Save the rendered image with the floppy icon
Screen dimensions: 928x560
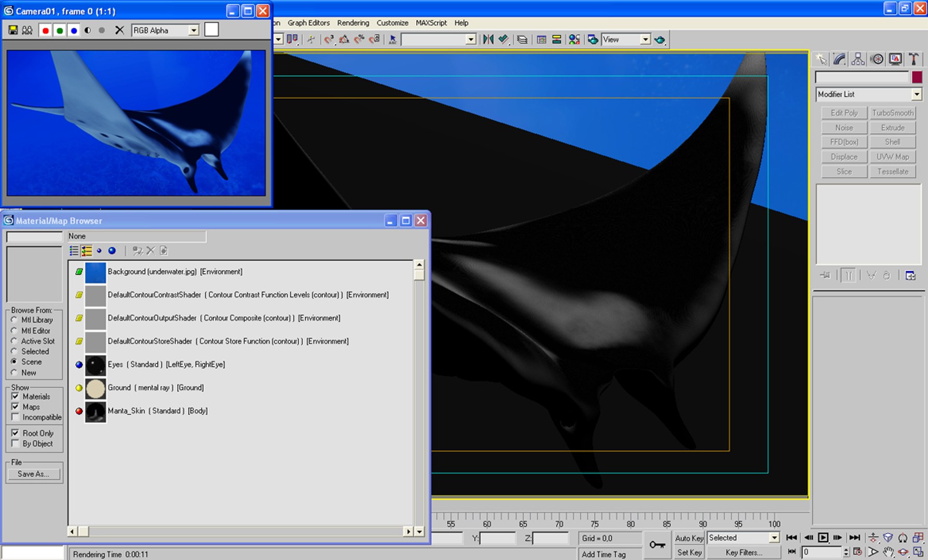(x=13, y=31)
